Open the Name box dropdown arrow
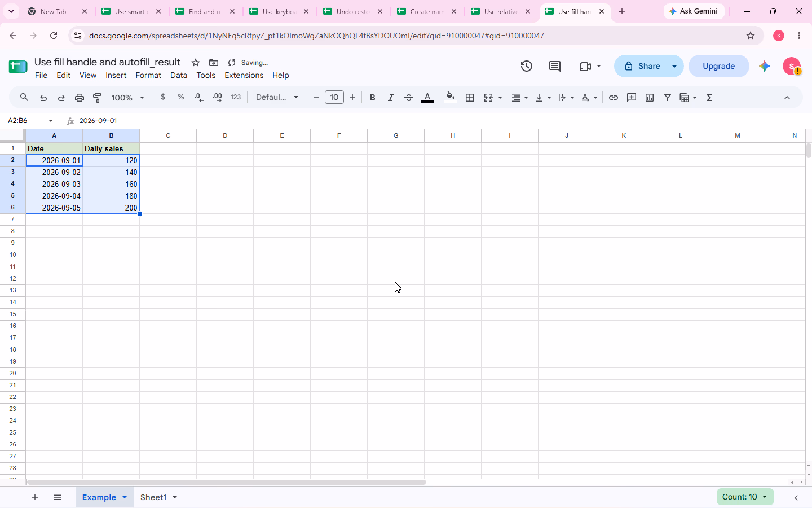812x508 pixels. point(51,121)
